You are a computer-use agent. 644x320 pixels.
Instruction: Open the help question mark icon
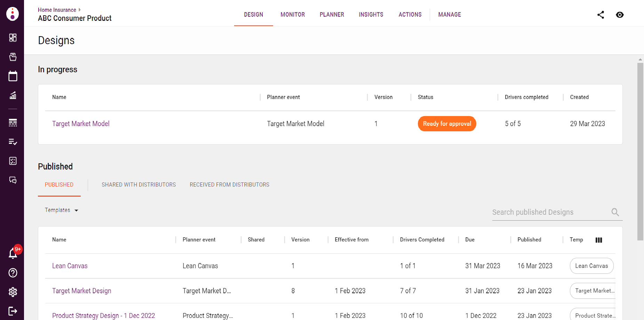(x=13, y=273)
